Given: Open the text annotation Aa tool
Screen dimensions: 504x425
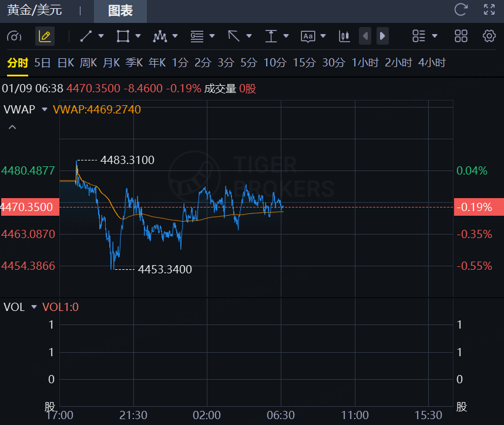Looking at the screenshot, I should (x=308, y=36).
